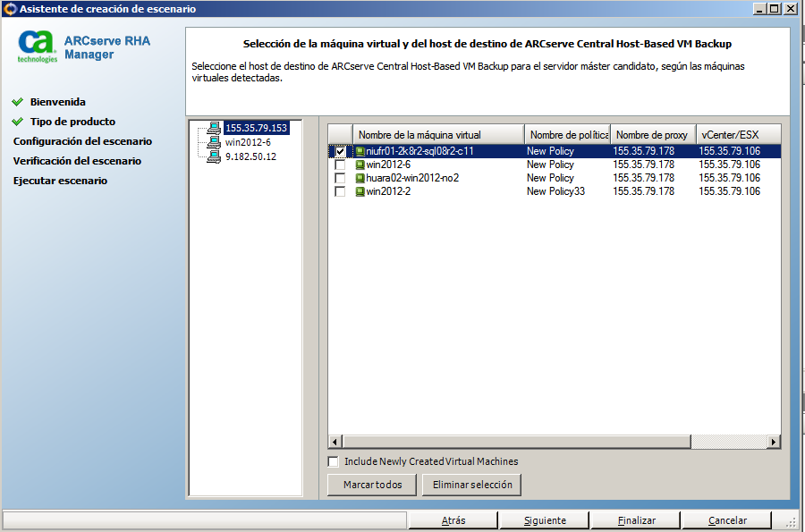
Task: Select the 155.35.79.153 host in tree
Action: (256, 128)
